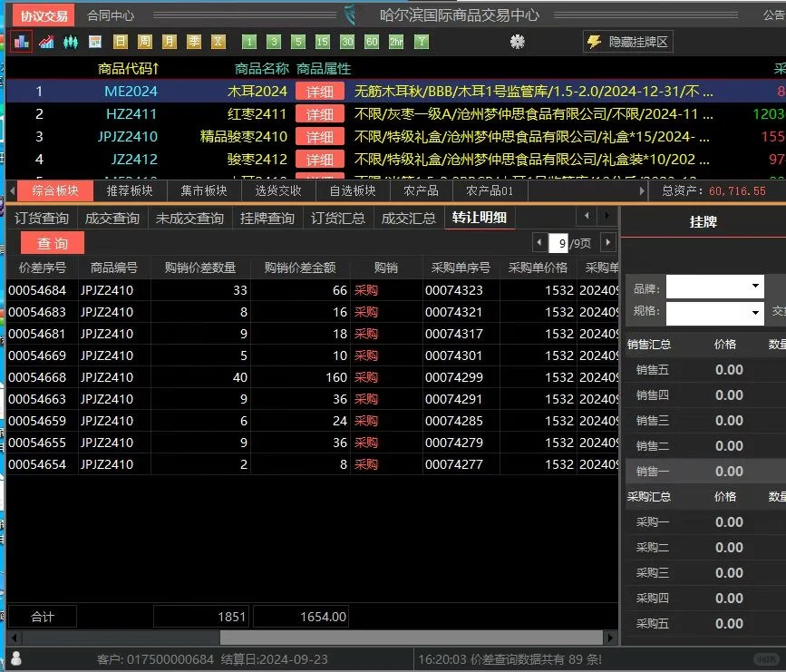The image size is (786, 672).
Task: Select the 60-minute chart icon
Action: tap(372, 42)
